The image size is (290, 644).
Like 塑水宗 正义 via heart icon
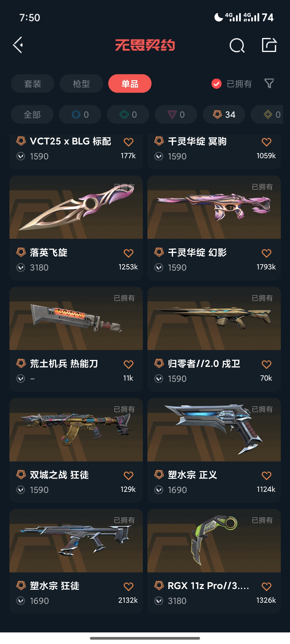click(267, 475)
